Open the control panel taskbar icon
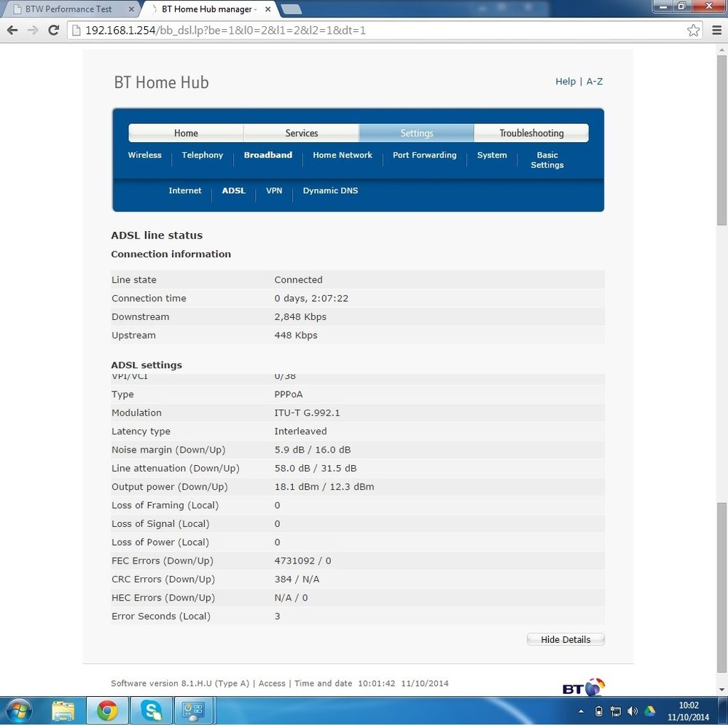728x726 pixels. coord(194,711)
